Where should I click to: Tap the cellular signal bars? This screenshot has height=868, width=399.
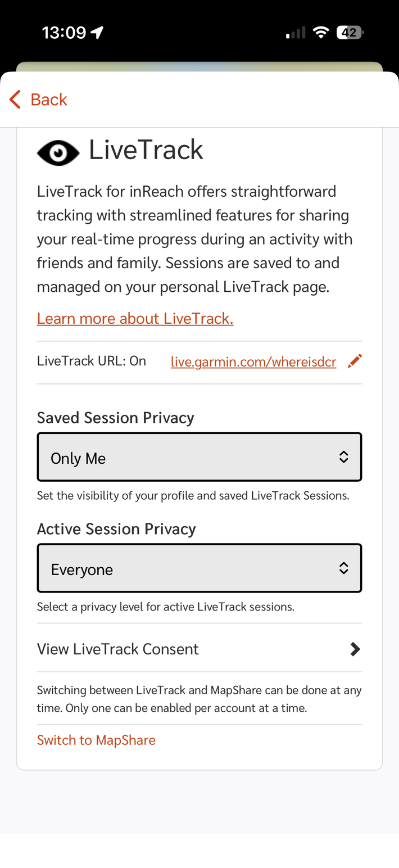click(x=296, y=33)
